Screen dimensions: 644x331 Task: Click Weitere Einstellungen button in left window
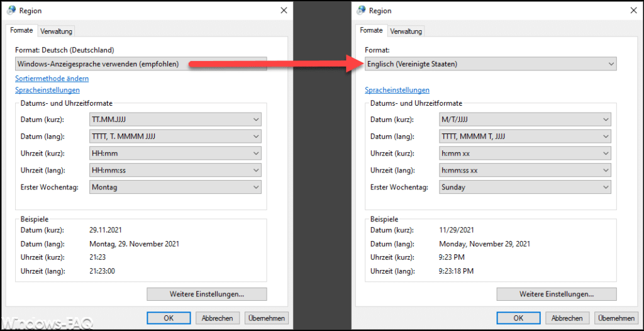pos(206,294)
